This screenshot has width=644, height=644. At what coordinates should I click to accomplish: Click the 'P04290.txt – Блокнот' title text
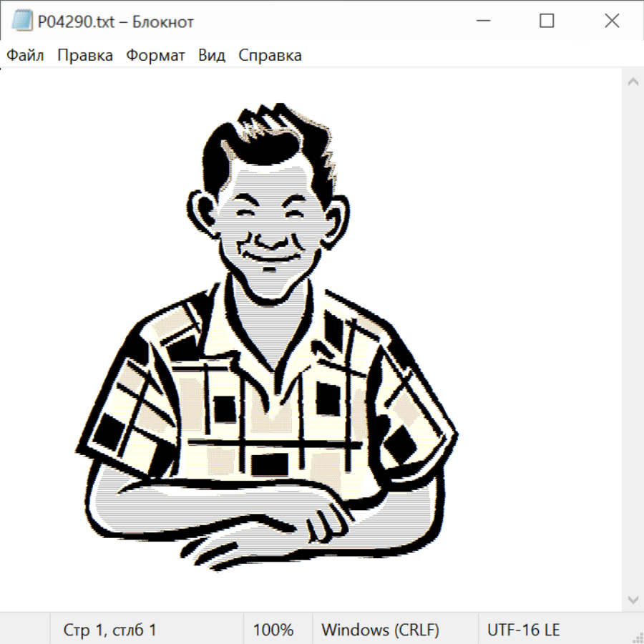click(x=116, y=21)
